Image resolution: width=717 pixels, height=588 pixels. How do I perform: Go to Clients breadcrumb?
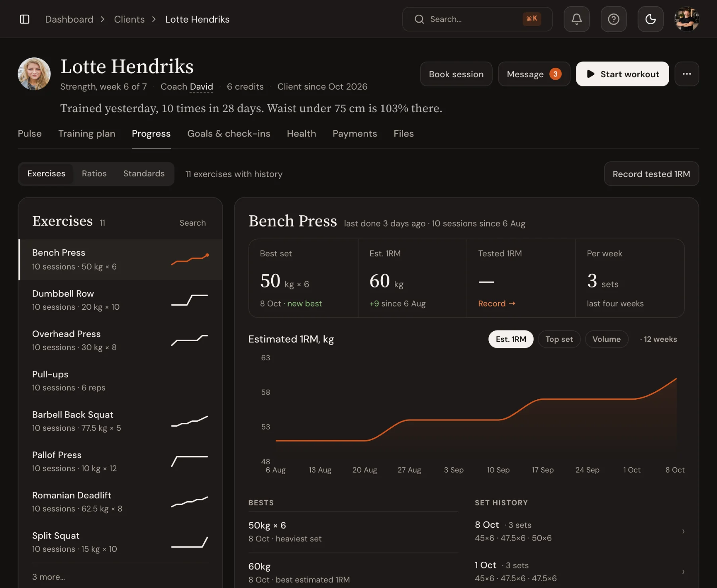[129, 19]
